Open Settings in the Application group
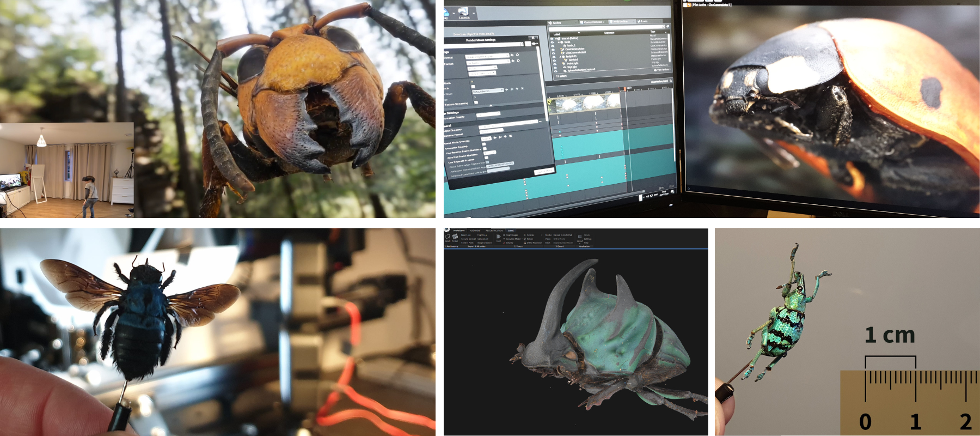Image resolution: width=980 pixels, height=436 pixels. pyautogui.click(x=587, y=239)
